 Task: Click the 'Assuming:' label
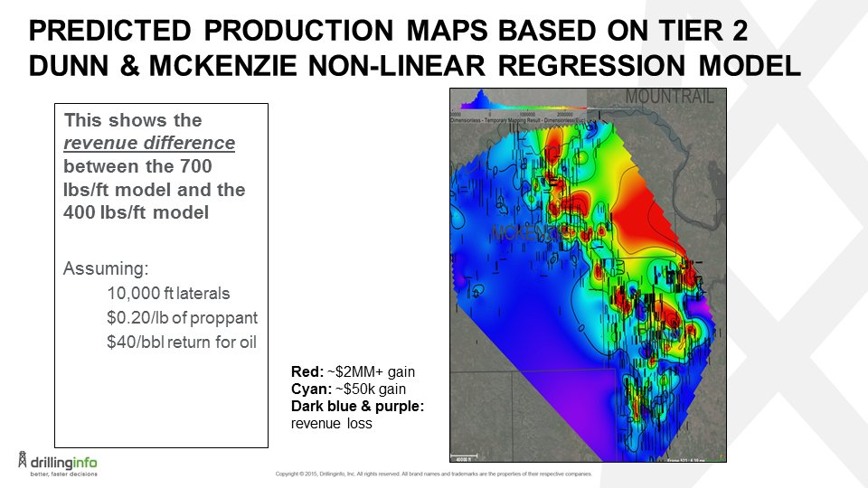pos(106,268)
